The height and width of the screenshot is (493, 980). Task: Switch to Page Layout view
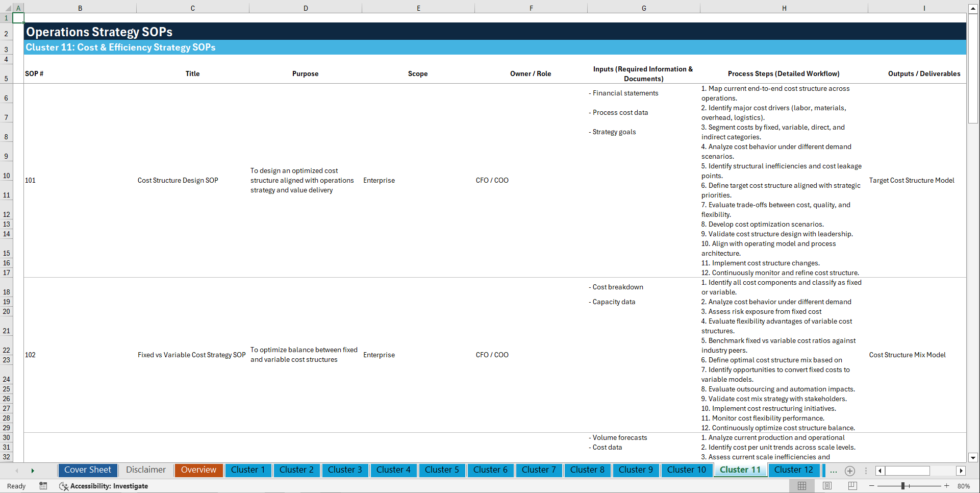[x=827, y=486]
